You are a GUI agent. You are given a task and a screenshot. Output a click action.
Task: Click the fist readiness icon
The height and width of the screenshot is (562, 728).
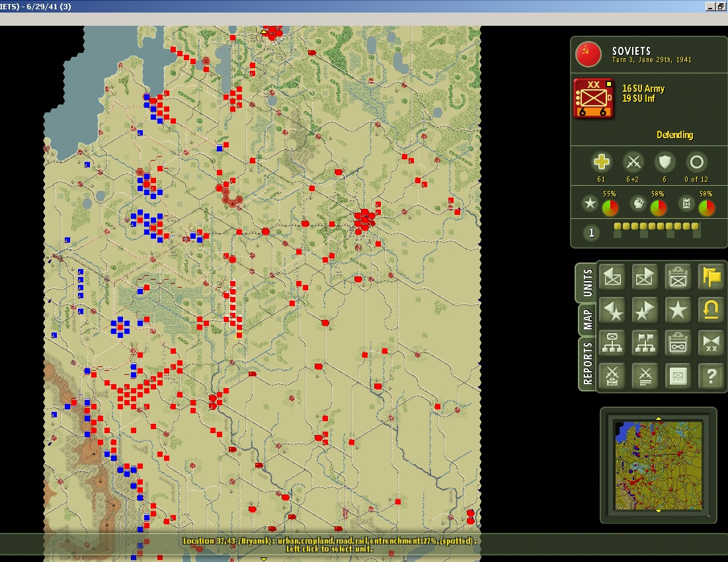638,203
